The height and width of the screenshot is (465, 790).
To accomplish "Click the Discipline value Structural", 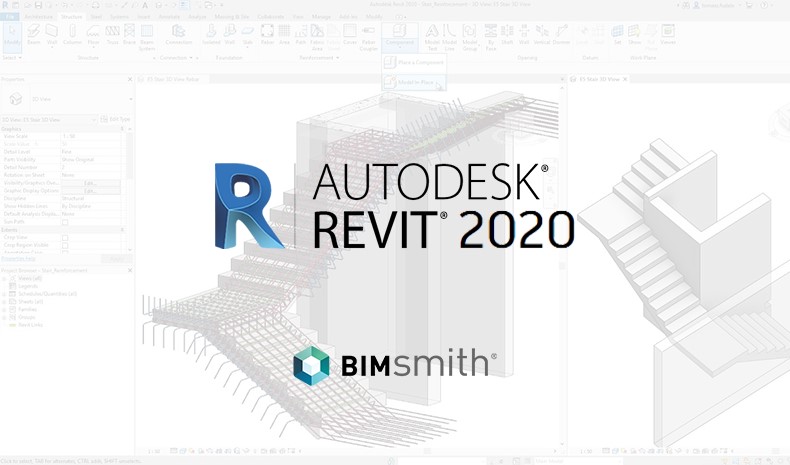I will (90, 198).
